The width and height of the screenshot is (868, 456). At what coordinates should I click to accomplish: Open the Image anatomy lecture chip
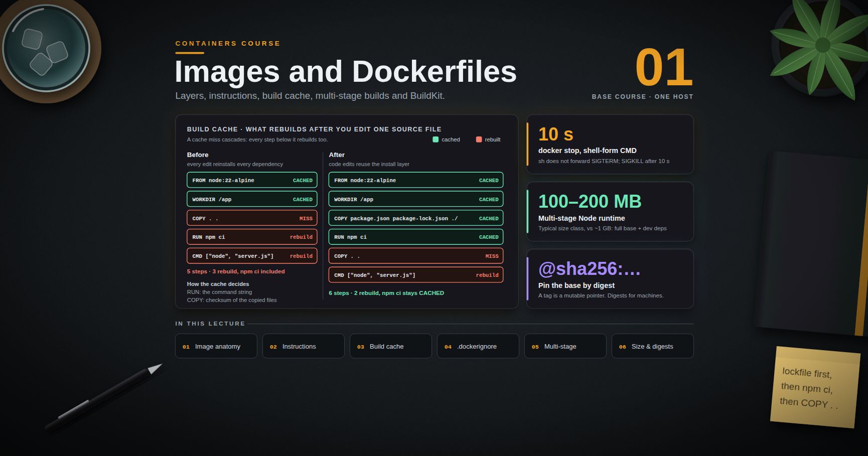216,346
